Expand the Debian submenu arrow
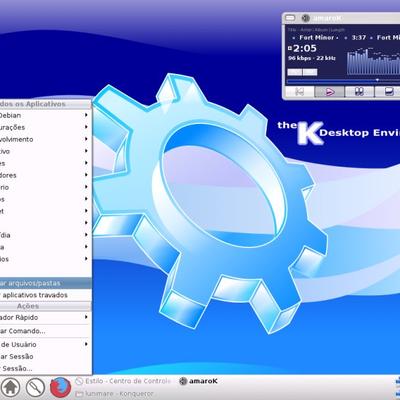 click(86, 115)
